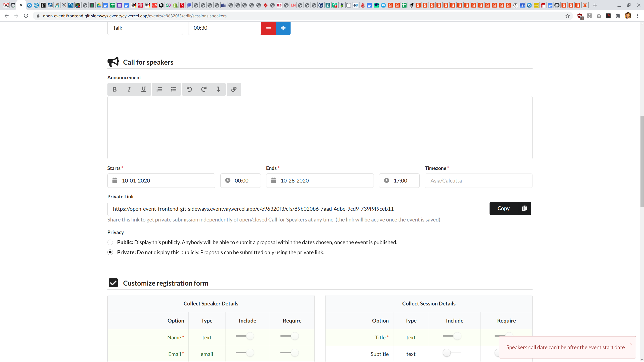Redo the editor change
The width and height of the screenshot is (644, 362).
204,89
